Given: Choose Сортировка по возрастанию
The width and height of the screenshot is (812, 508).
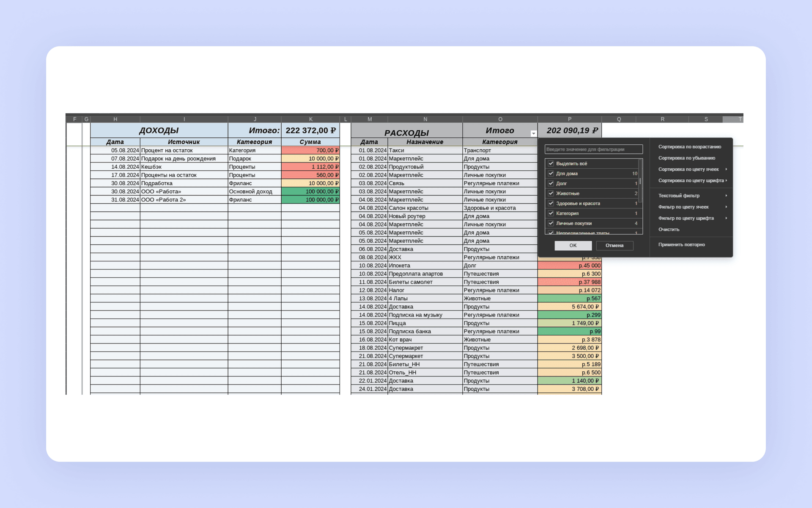Looking at the screenshot, I should (689, 147).
